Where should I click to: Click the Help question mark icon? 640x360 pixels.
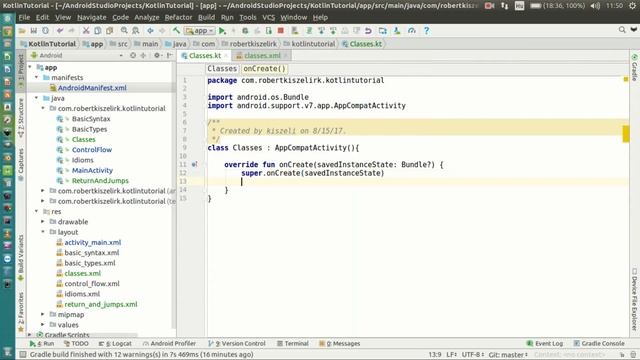(x=426, y=31)
